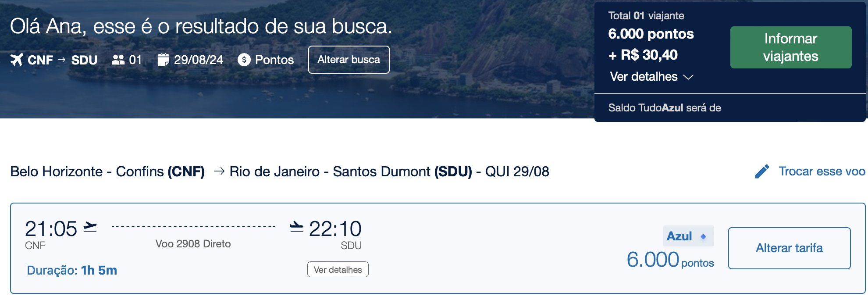Expand the Ver detalhes chevron in total panel
The image size is (868, 300).
click(688, 77)
